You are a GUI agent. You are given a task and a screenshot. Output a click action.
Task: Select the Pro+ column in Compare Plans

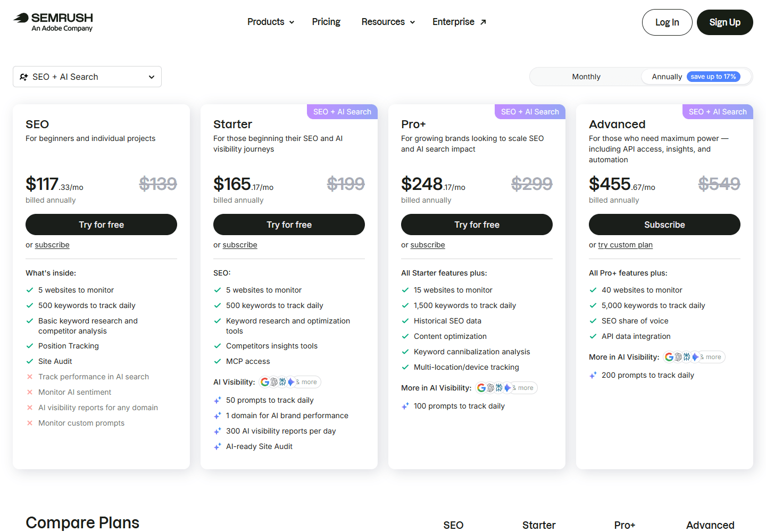tap(625, 525)
